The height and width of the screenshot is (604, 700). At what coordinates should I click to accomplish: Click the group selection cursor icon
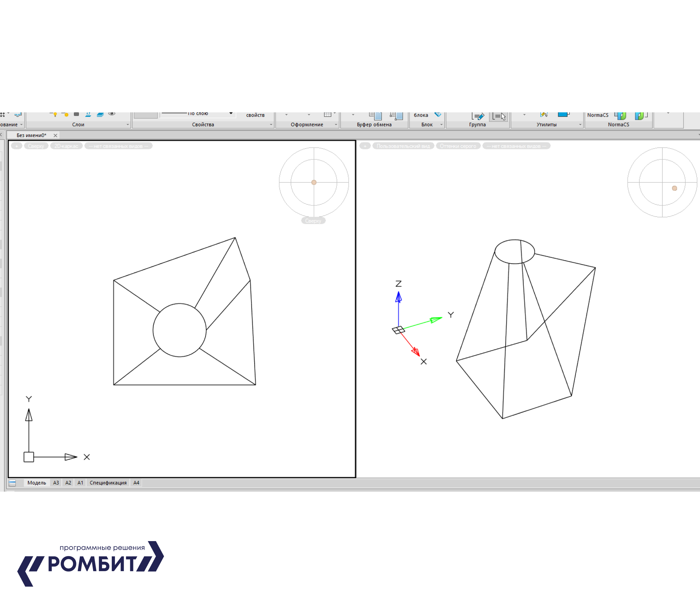coord(499,116)
